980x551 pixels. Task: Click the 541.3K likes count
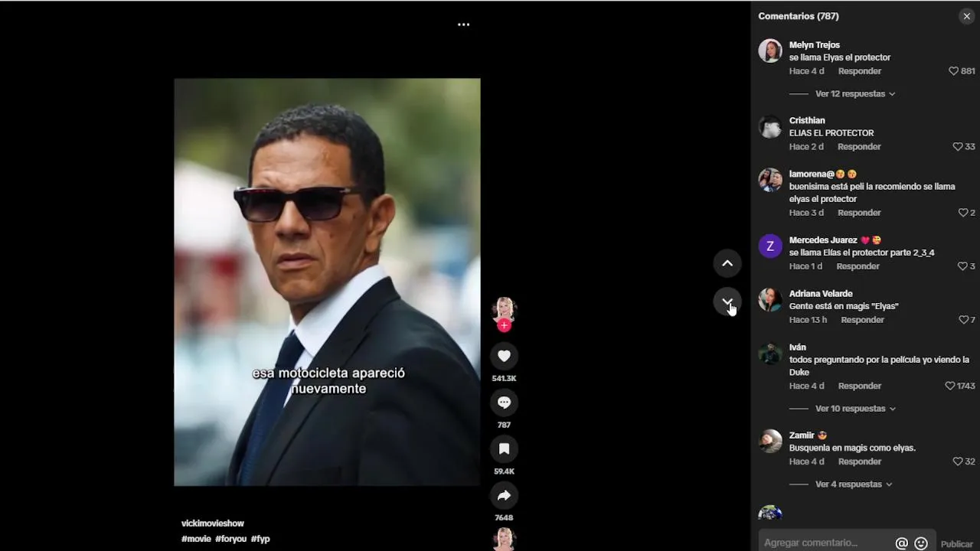click(504, 379)
